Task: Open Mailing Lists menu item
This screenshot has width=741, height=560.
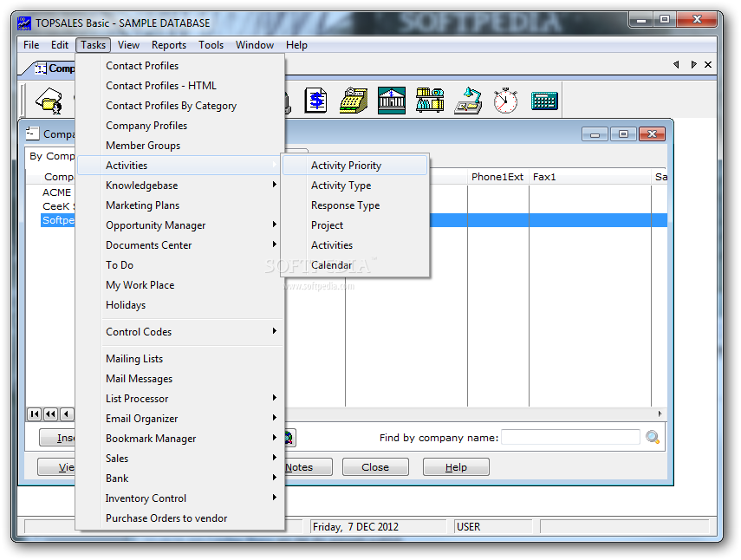Action: tap(180, 359)
